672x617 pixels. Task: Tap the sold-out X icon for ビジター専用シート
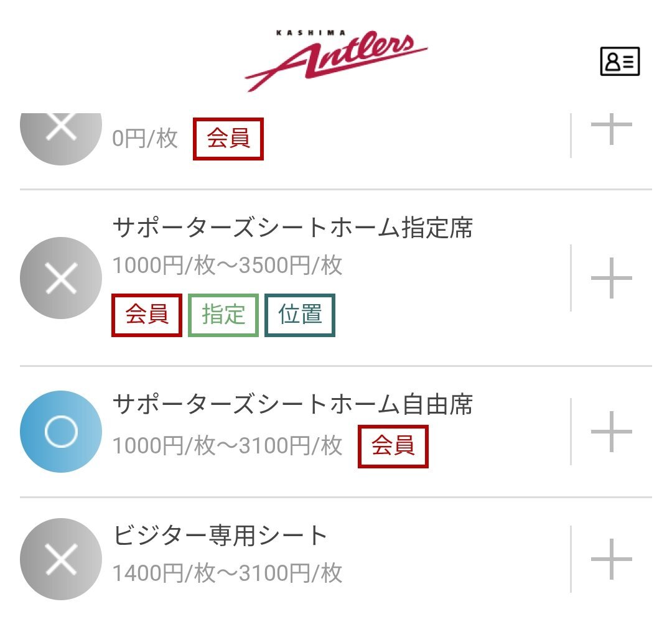pyautogui.click(x=61, y=559)
